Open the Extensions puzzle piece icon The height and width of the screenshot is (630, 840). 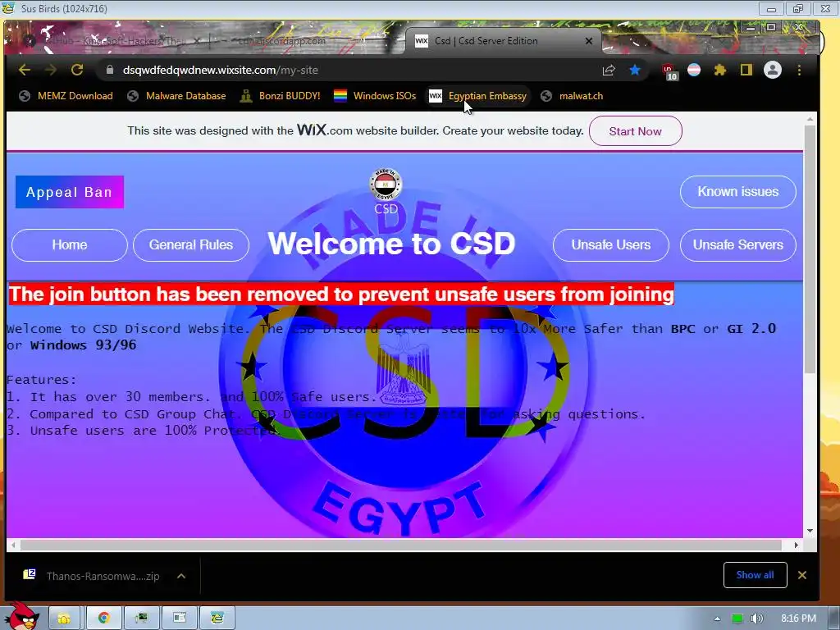tap(720, 71)
